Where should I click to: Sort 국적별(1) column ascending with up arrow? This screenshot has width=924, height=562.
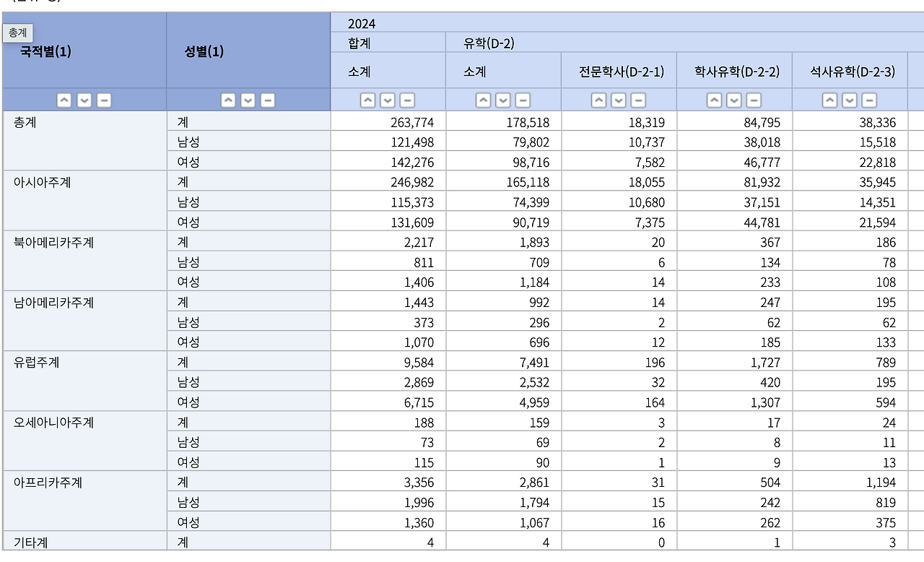pyautogui.click(x=64, y=100)
